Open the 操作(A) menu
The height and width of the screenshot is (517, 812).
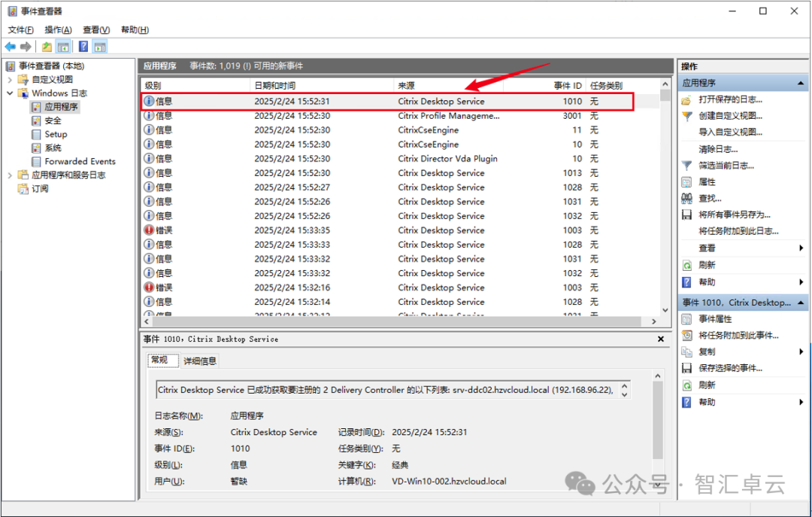pos(58,29)
